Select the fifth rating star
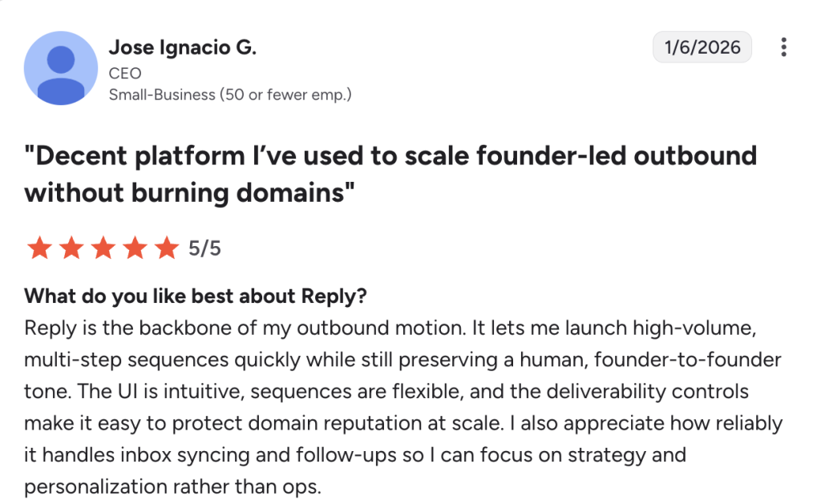 (x=167, y=248)
